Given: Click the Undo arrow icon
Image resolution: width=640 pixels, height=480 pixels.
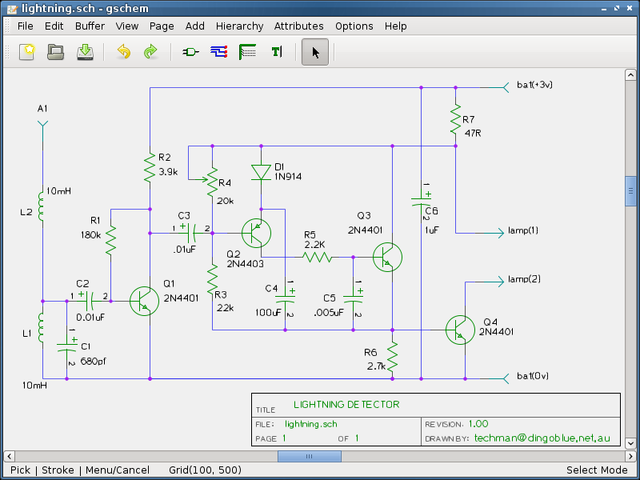Looking at the screenshot, I should click(x=123, y=52).
